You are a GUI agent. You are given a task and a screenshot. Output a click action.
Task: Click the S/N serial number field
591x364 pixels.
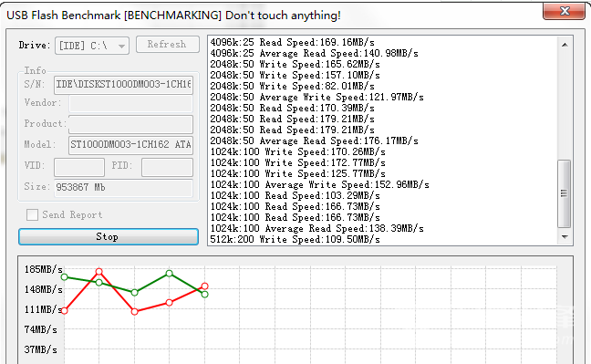click(124, 85)
